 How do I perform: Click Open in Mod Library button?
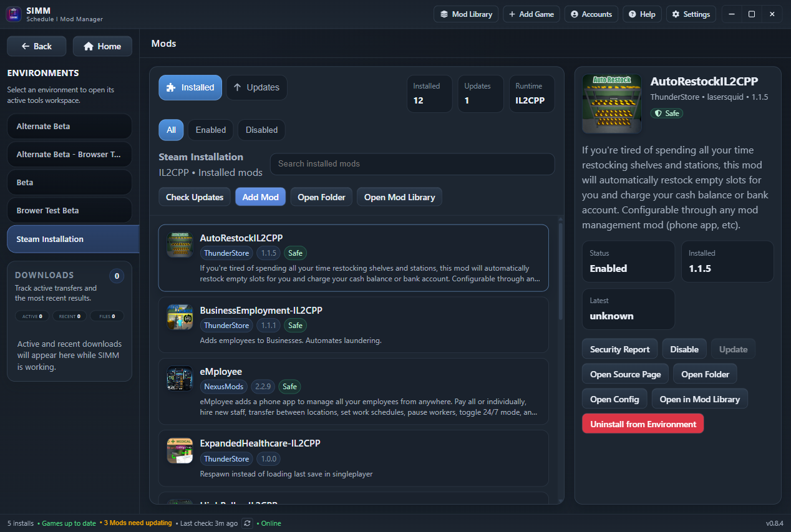click(700, 399)
